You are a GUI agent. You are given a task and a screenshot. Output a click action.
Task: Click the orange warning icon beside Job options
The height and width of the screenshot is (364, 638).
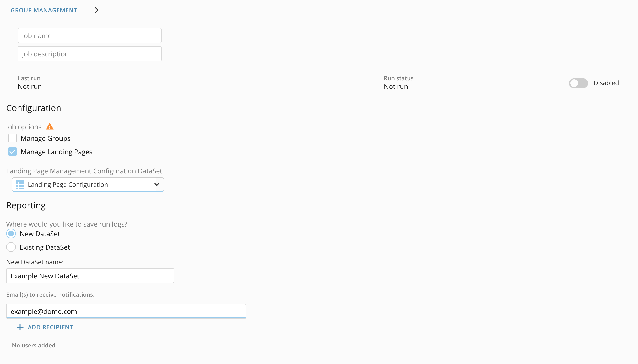(49, 127)
